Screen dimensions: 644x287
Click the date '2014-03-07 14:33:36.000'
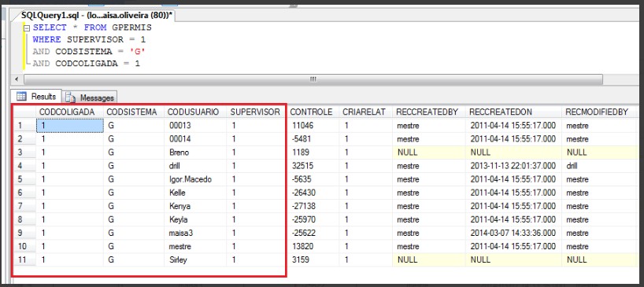tap(513, 233)
